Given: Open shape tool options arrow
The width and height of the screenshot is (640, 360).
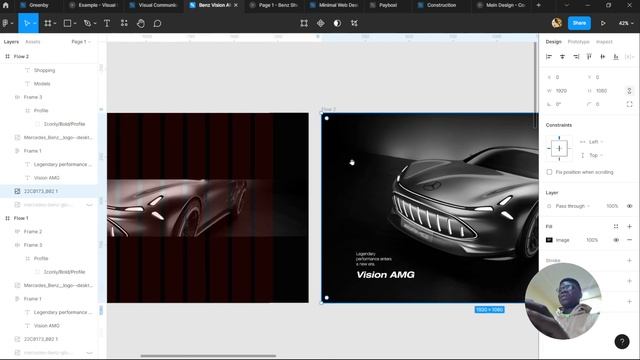Looking at the screenshot, I should tap(75, 24).
